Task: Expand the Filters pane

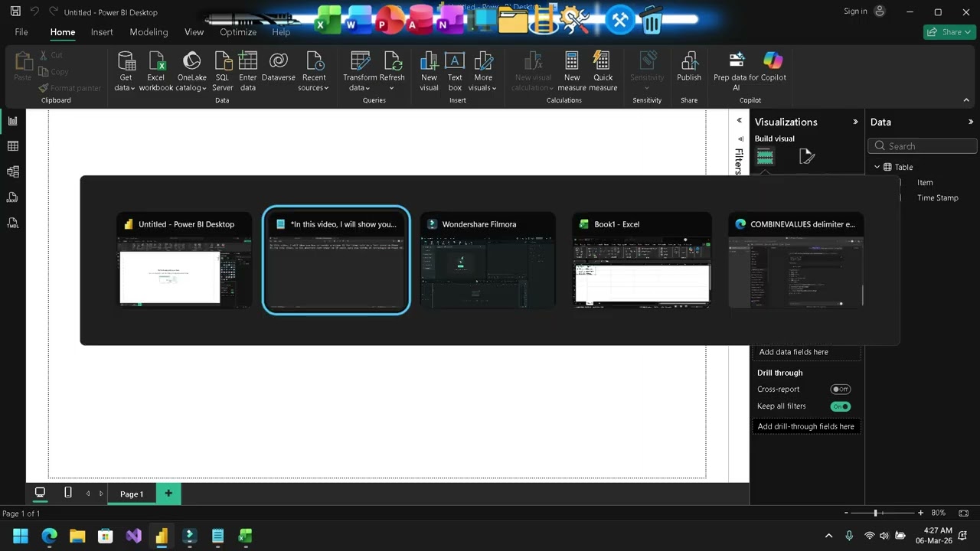Action: 739,120
